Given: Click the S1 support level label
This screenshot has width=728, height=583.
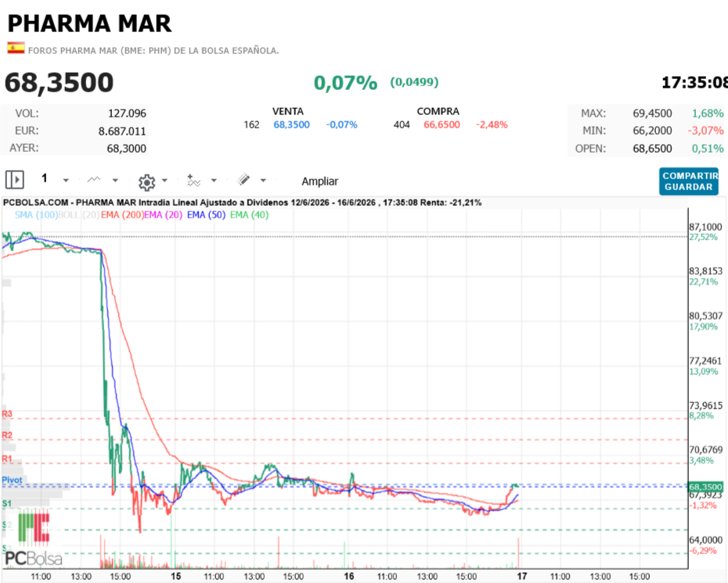Looking at the screenshot, I should [x=7, y=504].
